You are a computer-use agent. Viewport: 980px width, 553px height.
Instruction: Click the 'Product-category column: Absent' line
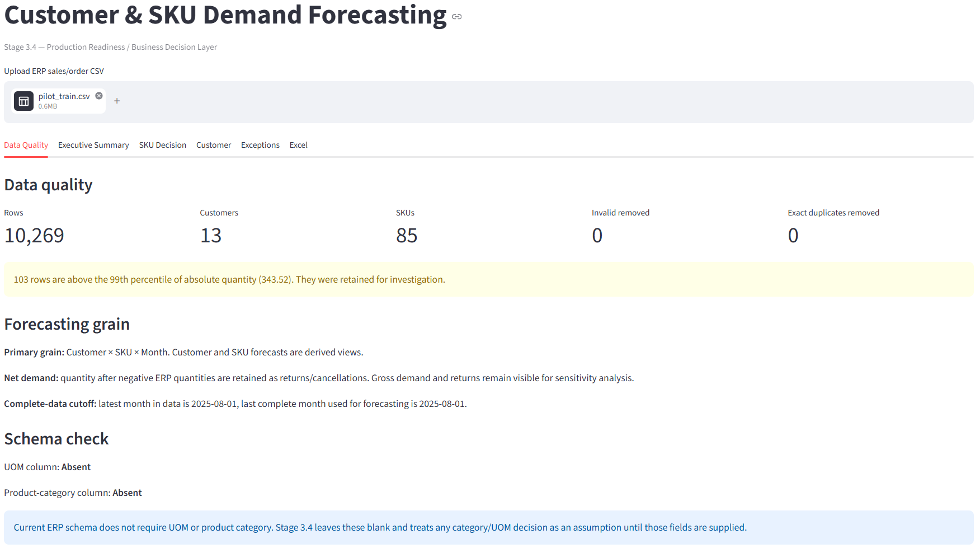click(73, 493)
